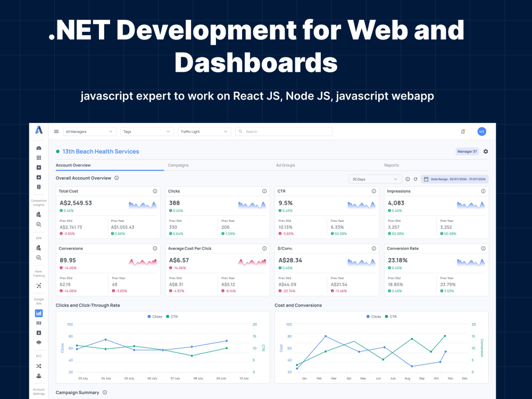Open the hamburger menu icon
Screen dimensions: 532x399
[56, 131]
